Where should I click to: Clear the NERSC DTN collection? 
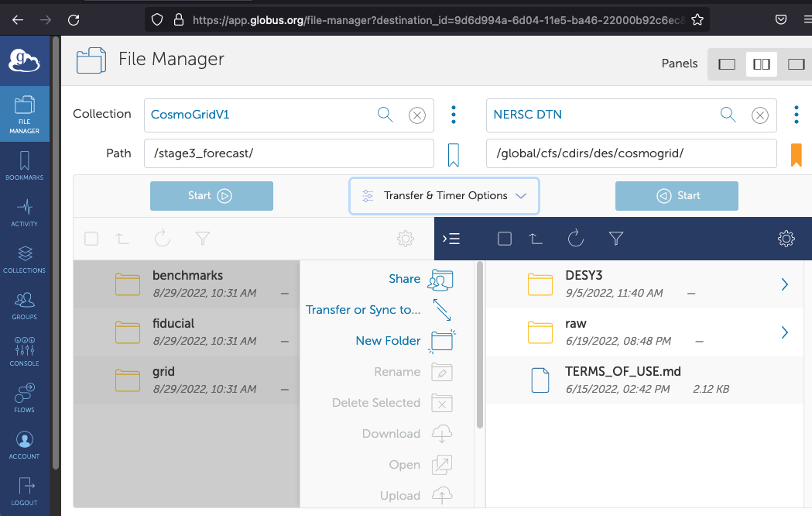tap(759, 115)
